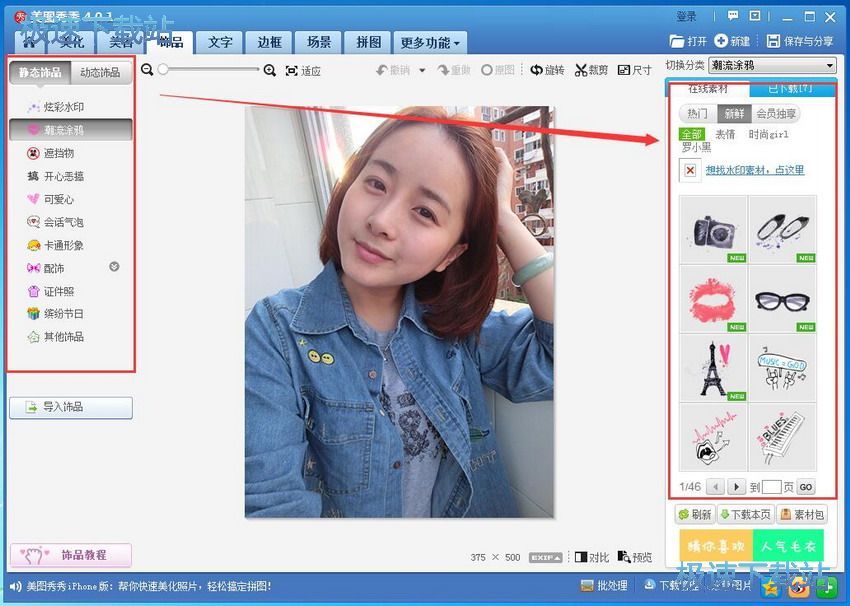Viewport: 850px width, 606px height.
Task: Click the 打开 open folder icon
Action: tap(677, 41)
